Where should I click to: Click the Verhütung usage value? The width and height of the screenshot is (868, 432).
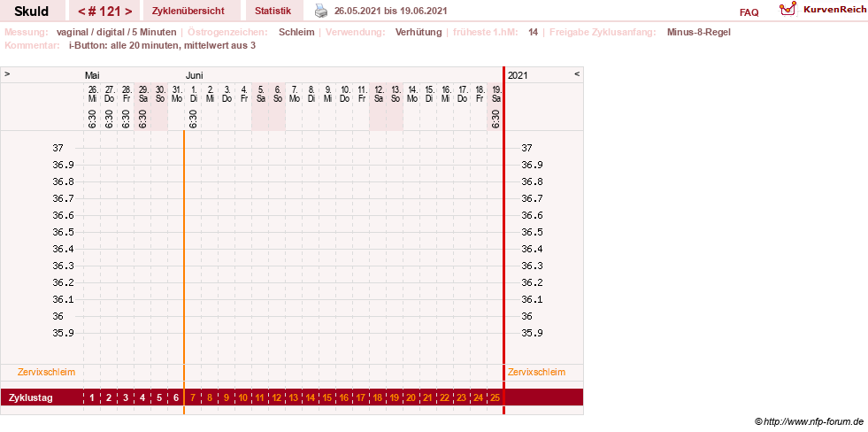(x=419, y=32)
